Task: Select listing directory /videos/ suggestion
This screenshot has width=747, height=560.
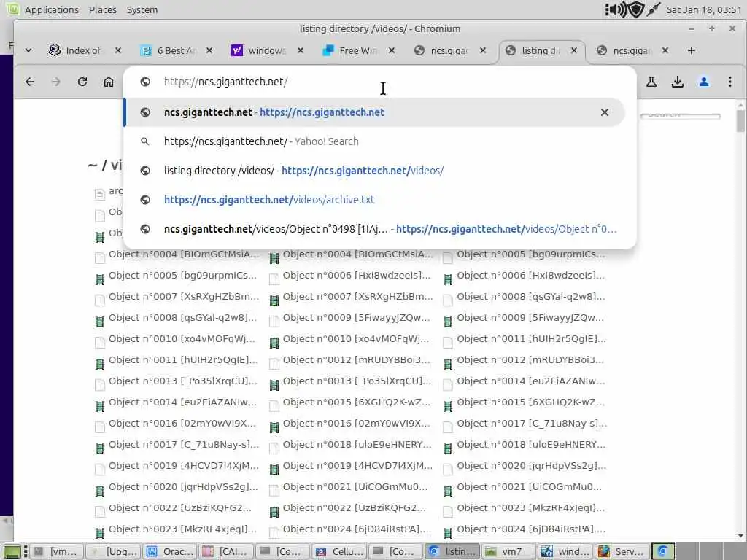Action: click(374, 171)
